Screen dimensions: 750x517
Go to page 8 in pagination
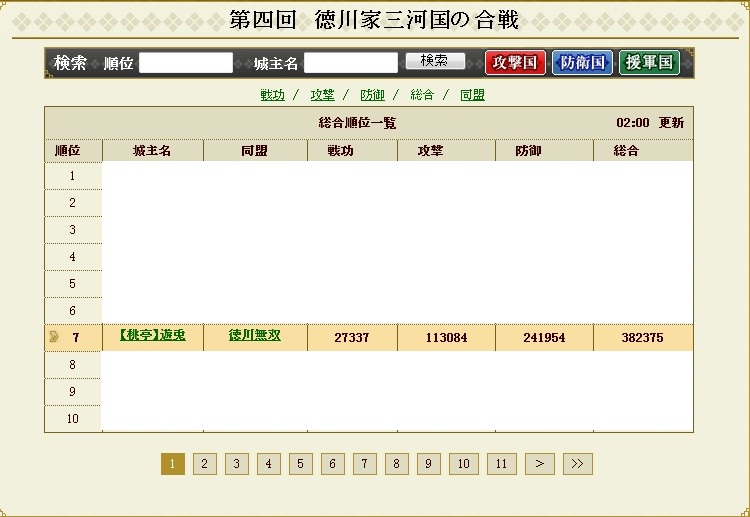(x=397, y=464)
